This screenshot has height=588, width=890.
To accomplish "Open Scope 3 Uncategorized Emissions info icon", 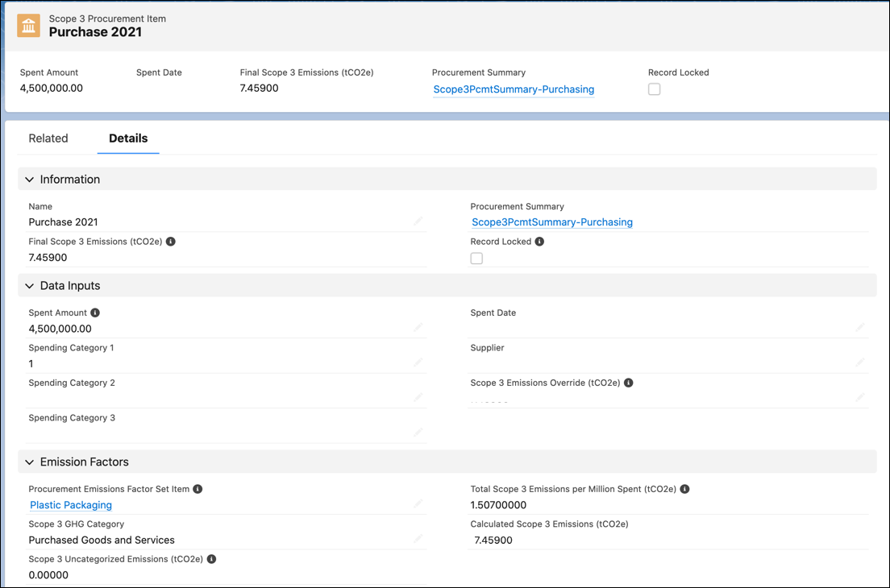I will pyautogui.click(x=211, y=559).
